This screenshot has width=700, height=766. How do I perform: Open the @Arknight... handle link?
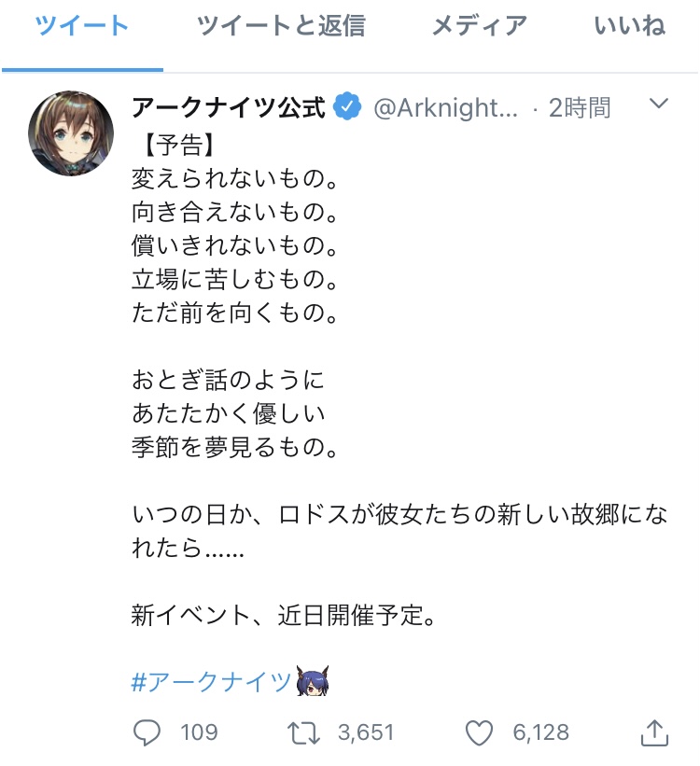(445, 108)
